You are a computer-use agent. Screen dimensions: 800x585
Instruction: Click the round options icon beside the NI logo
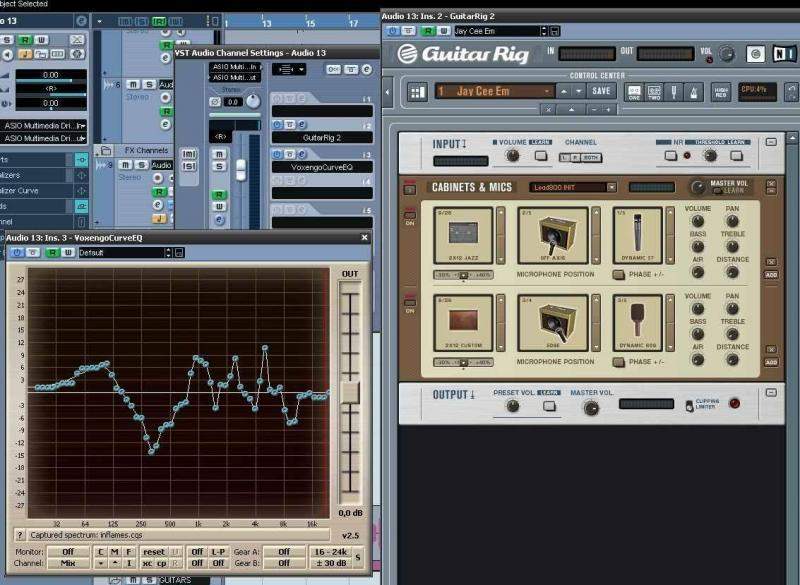[x=756, y=54]
